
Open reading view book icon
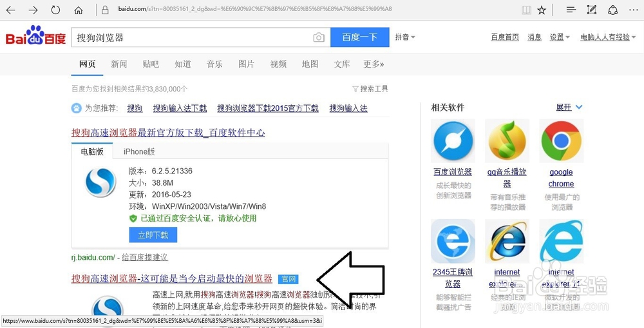[526, 10]
